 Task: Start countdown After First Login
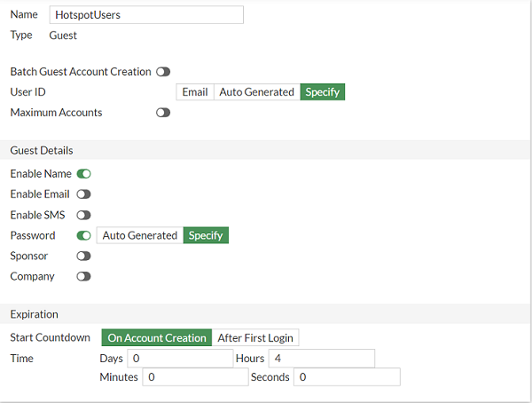(256, 338)
